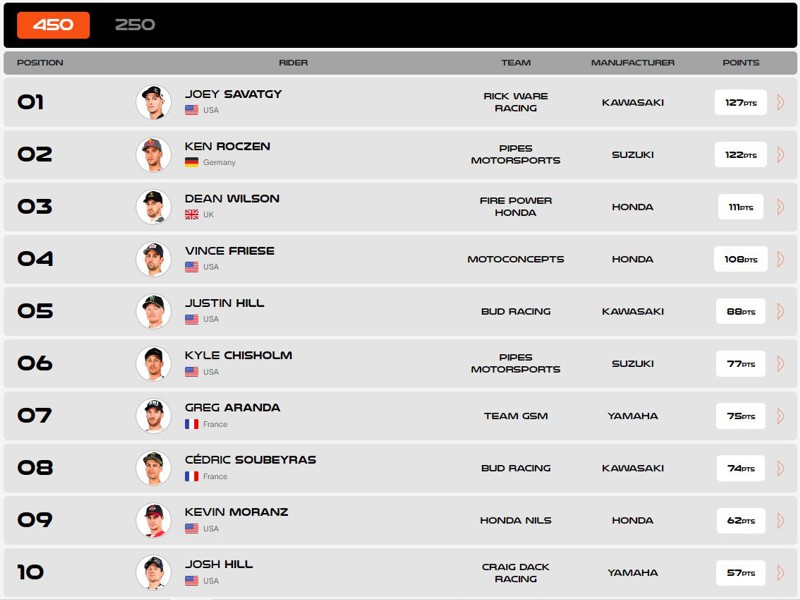Click Kyle Chisholm's 77 pts badge
The width and height of the screenshot is (800, 600).
pos(741,364)
